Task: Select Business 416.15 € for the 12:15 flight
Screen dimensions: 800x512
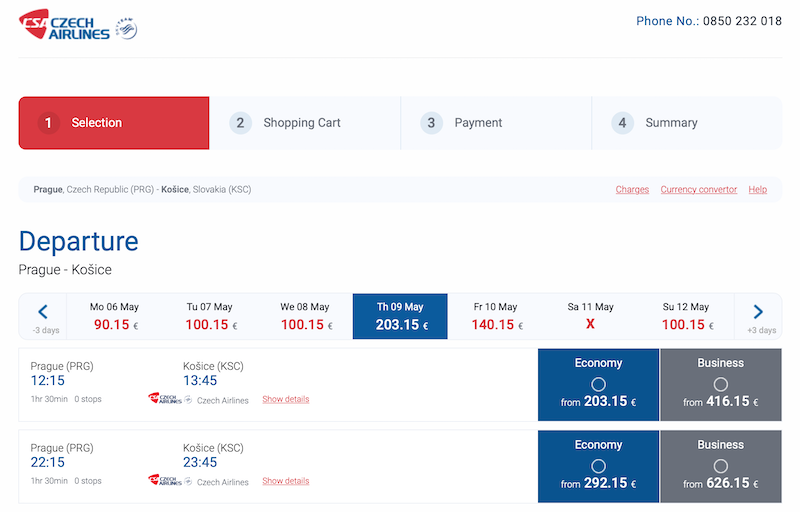Action: 721,385
